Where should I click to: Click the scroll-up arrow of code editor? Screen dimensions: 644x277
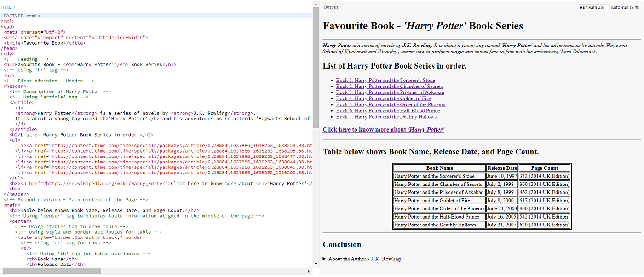click(x=316, y=4)
